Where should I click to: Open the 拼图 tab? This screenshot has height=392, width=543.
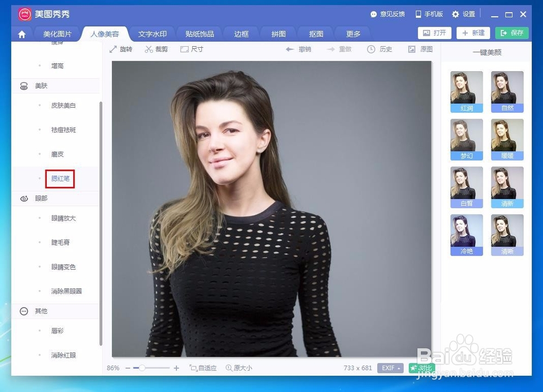pos(279,34)
